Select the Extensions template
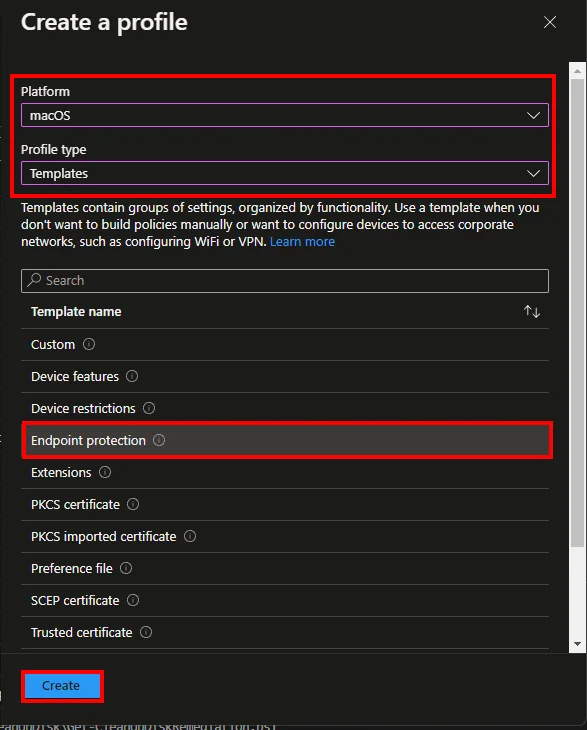587x730 pixels. [x=284, y=473]
